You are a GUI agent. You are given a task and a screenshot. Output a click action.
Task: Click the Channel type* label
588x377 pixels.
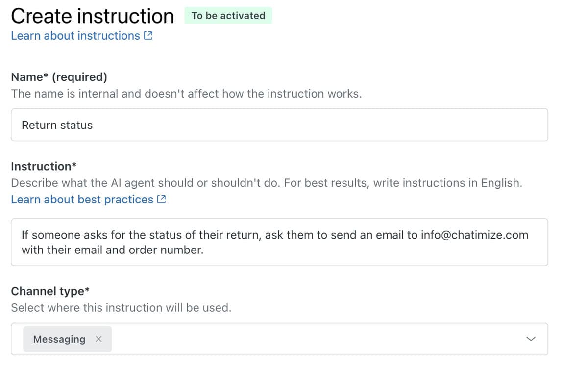pos(50,291)
